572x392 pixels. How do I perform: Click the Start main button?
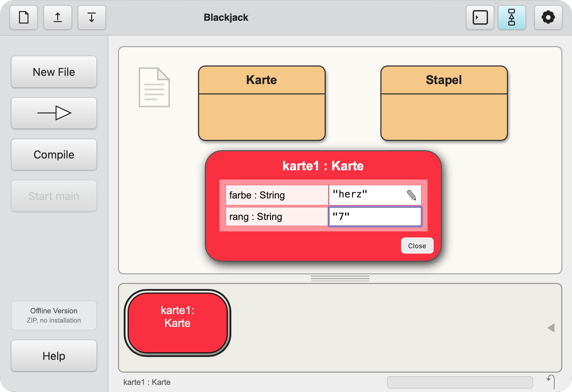point(54,196)
